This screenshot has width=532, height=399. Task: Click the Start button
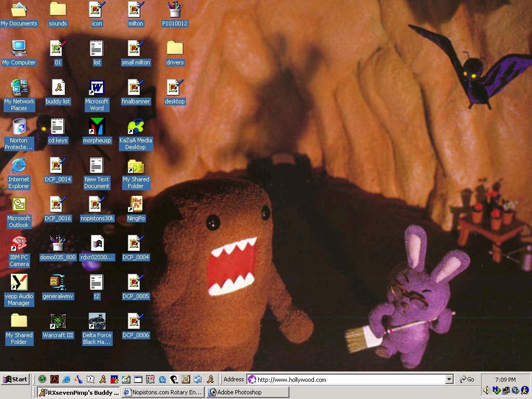pyautogui.click(x=15, y=379)
